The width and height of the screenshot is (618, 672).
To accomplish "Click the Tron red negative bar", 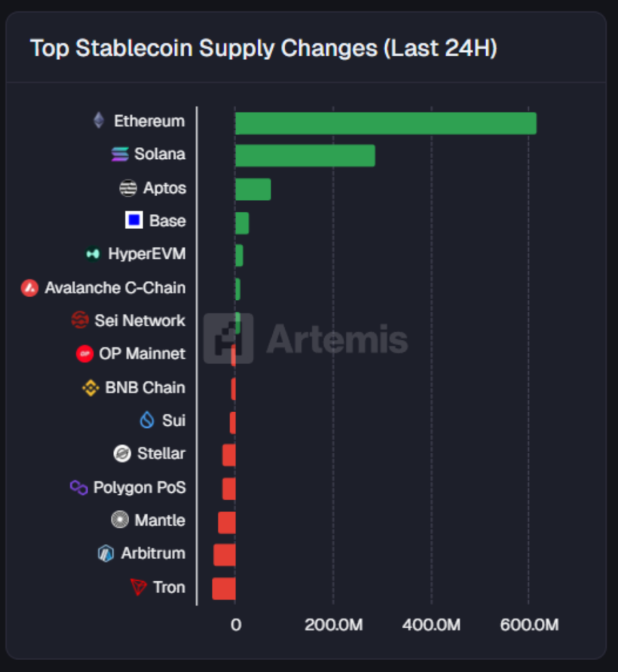I will point(224,588).
